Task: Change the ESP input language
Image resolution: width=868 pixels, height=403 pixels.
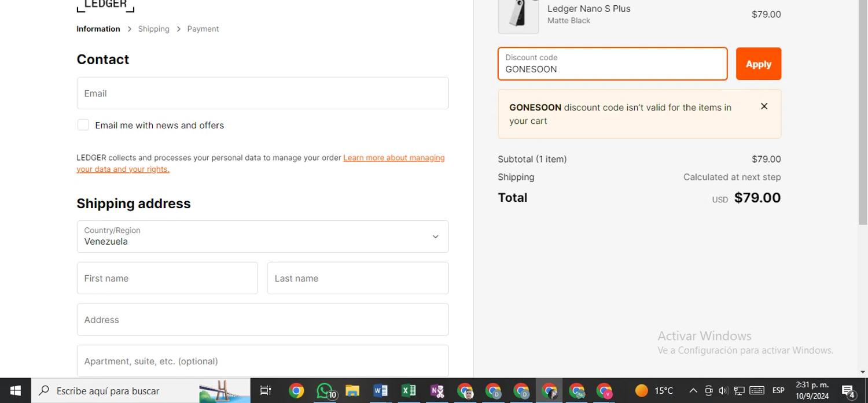Action: click(778, 391)
